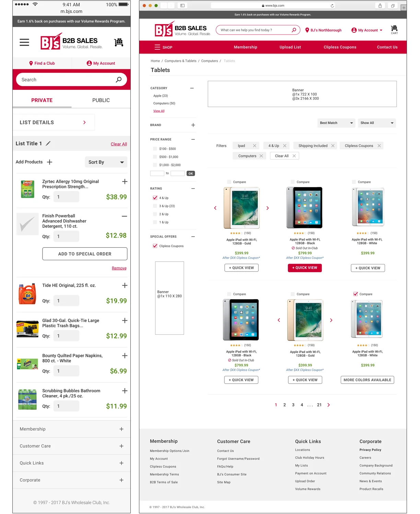
Task: Check the $100 - $500 price range
Action: pyautogui.click(x=155, y=149)
